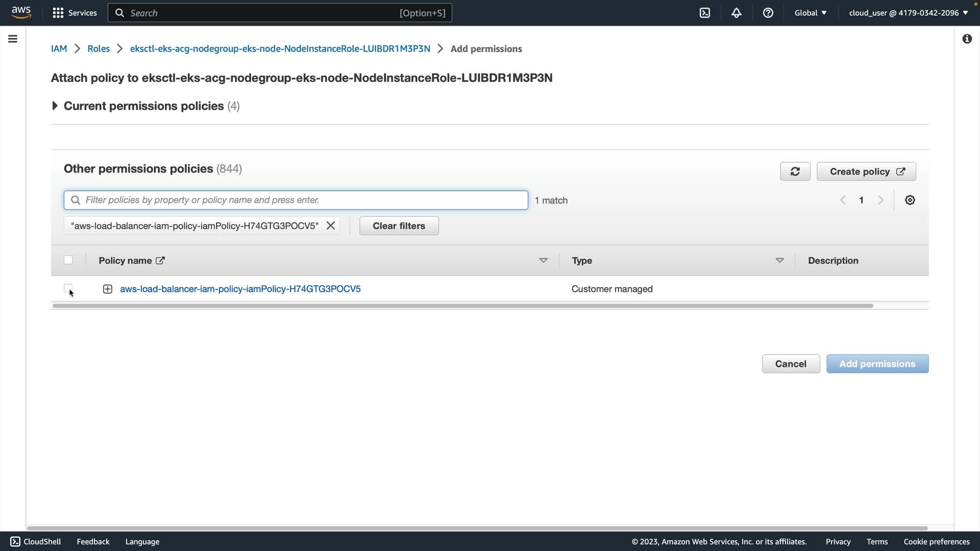Expand Current permissions policies section
Screen dimensions: 980x551
[x=55, y=106]
